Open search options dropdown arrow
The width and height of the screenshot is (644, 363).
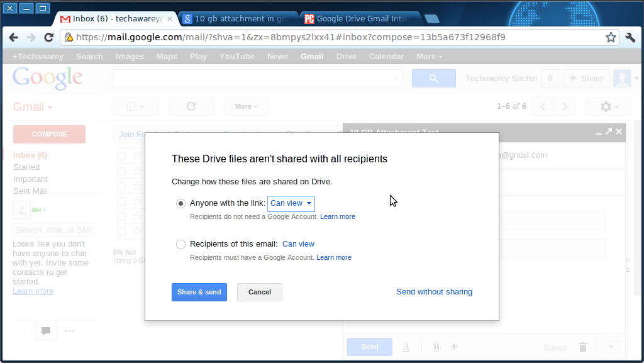click(x=396, y=78)
